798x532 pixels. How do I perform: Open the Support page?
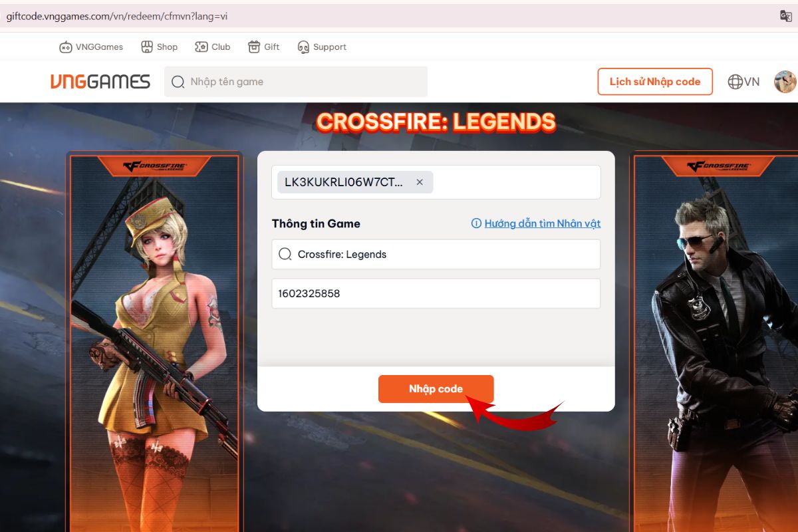(x=322, y=47)
